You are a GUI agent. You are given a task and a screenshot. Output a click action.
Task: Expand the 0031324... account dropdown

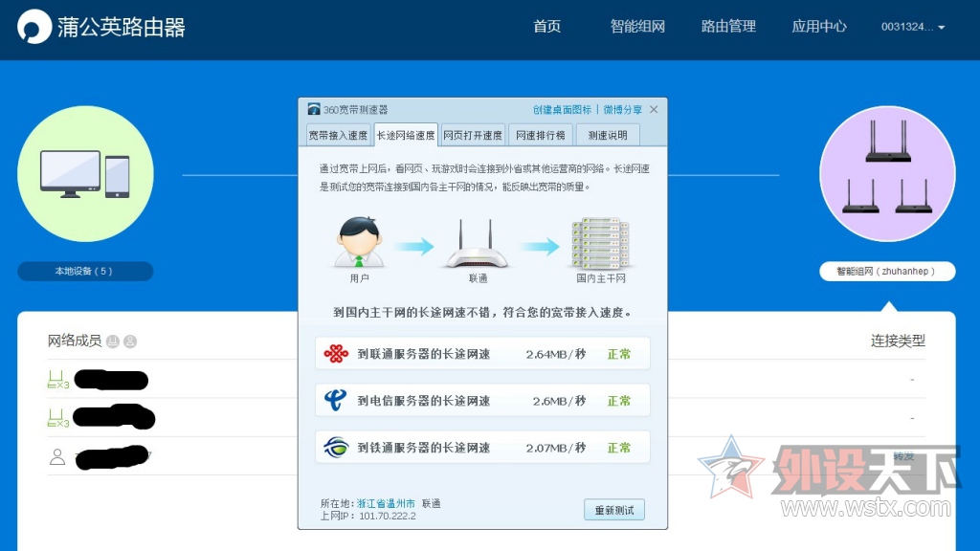point(912,27)
